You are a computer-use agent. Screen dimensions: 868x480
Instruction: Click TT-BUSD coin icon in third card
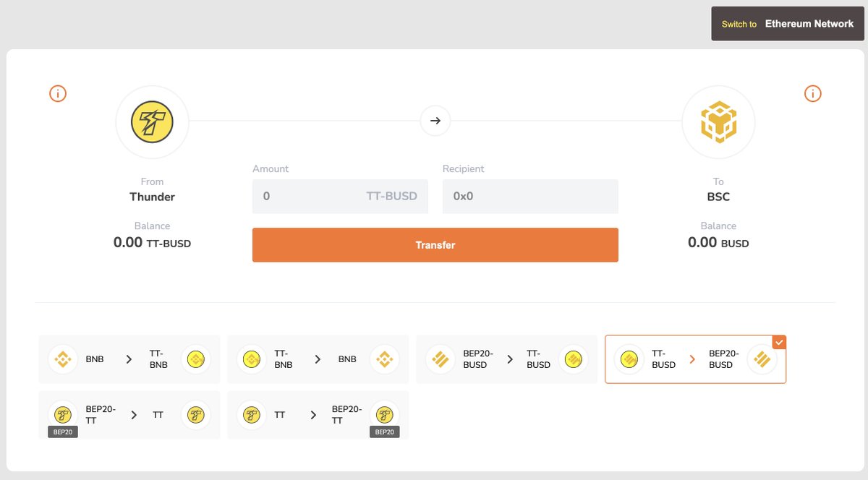(x=573, y=359)
